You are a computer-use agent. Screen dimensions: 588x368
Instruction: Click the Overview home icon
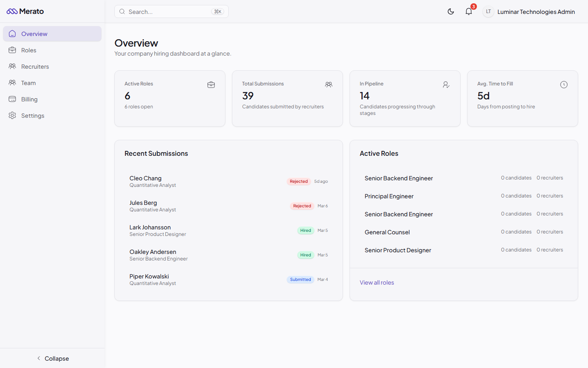(x=12, y=34)
